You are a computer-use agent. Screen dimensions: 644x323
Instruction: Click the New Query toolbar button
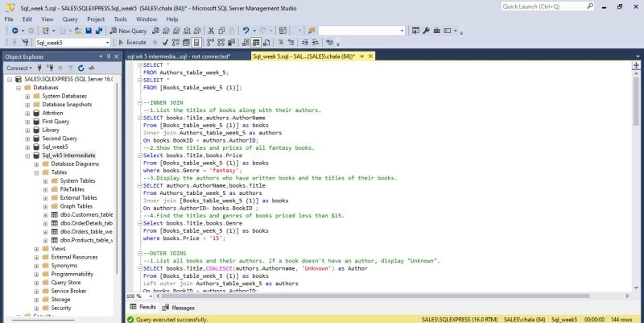click(127, 30)
